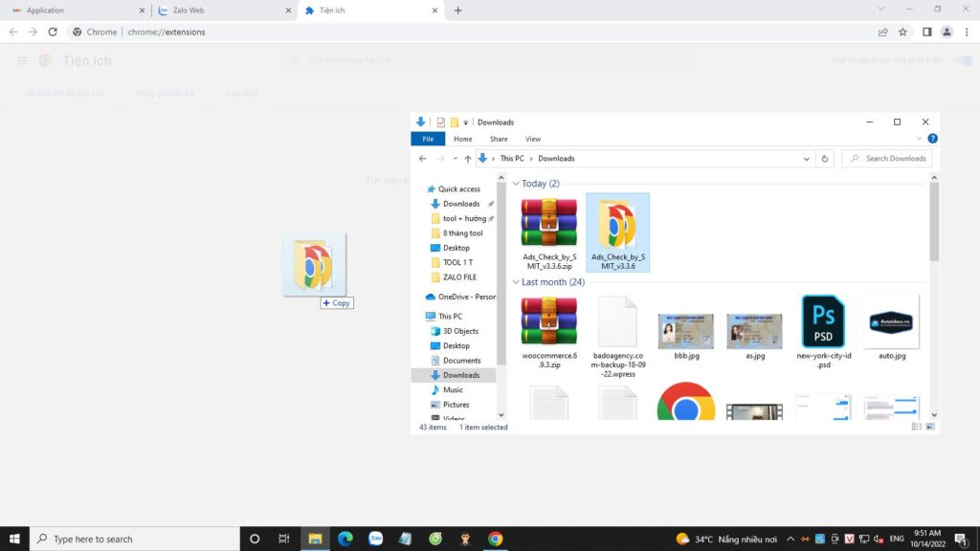Screen dimensions: 980x551
Task: Select Desktop under Quick access
Action: tap(456, 248)
